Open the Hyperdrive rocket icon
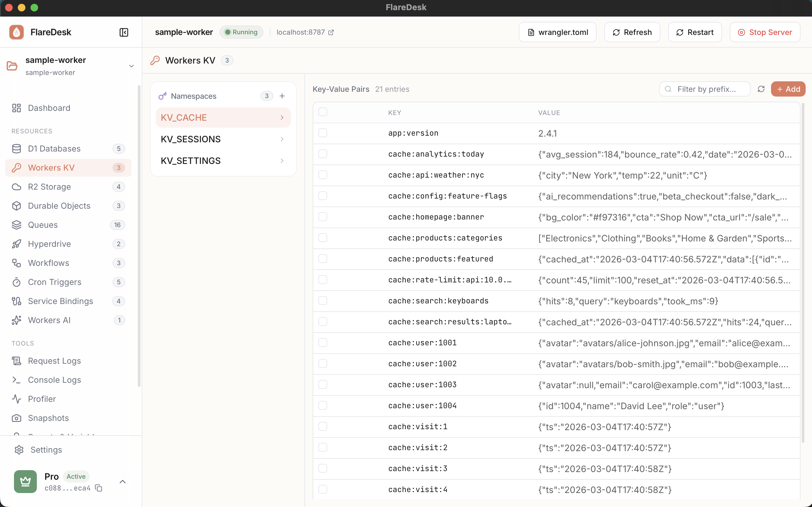This screenshot has width=812, height=507. 17,244
